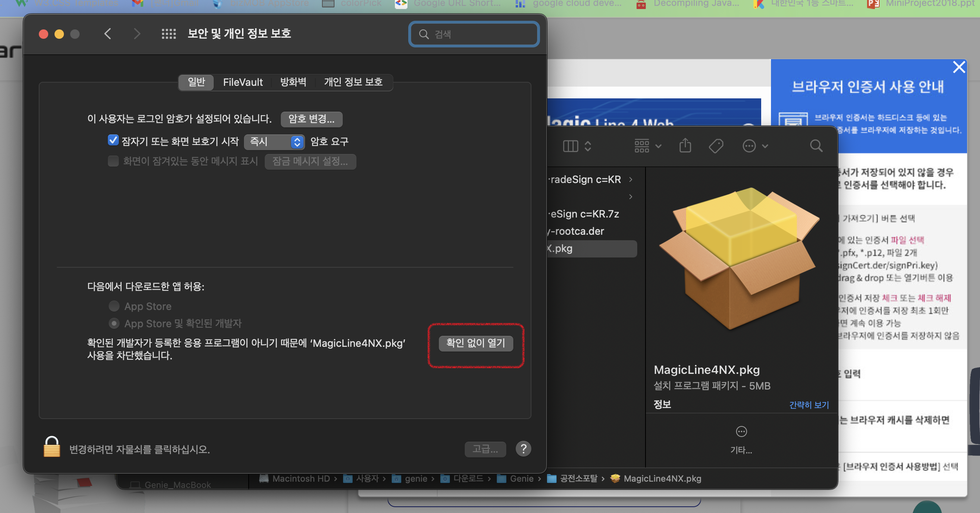Select the radeSign c=KR folder row
The image size is (980, 513).
coord(592,179)
